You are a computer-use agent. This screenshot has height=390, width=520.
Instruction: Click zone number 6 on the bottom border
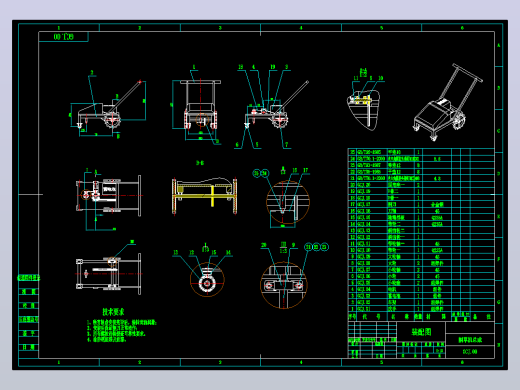coord(462,362)
